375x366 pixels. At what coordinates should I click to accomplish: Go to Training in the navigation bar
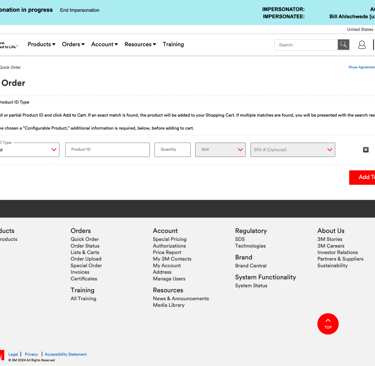point(173,44)
